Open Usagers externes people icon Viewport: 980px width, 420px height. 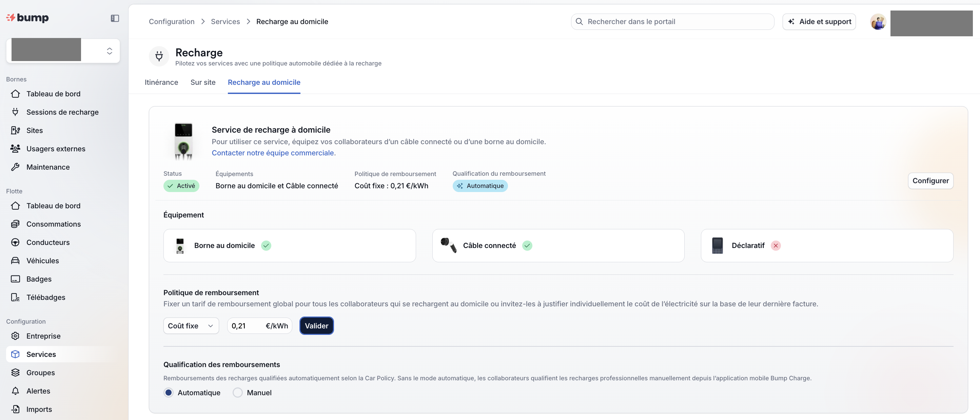(x=15, y=149)
